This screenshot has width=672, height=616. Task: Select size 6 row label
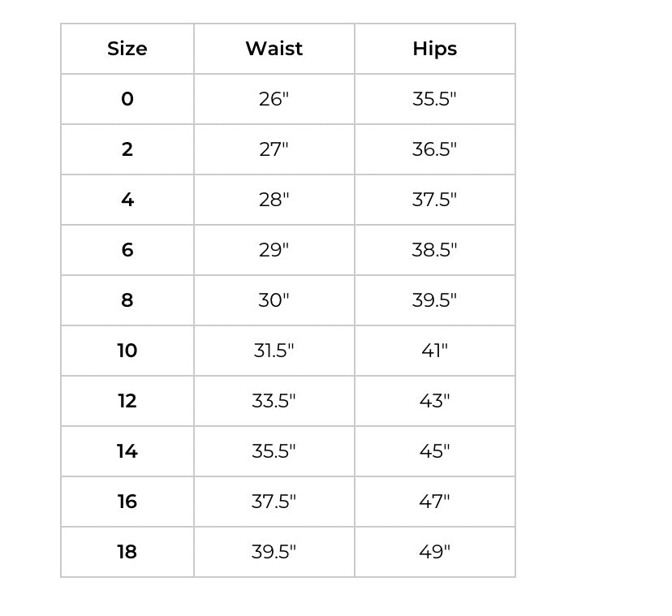[x=127, y=250]
